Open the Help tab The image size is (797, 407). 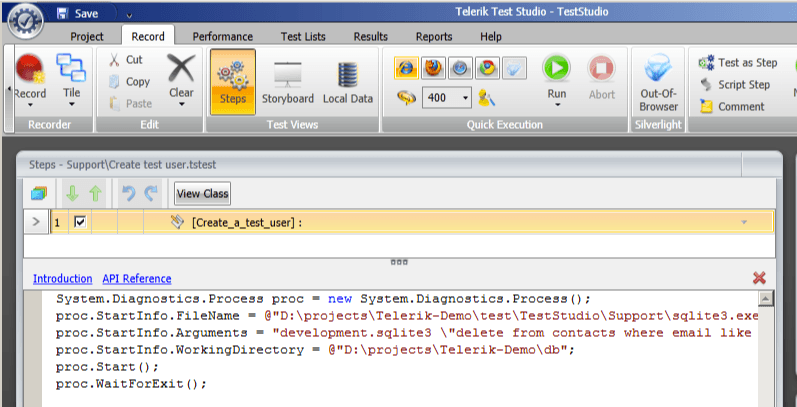tap(491, 37)
